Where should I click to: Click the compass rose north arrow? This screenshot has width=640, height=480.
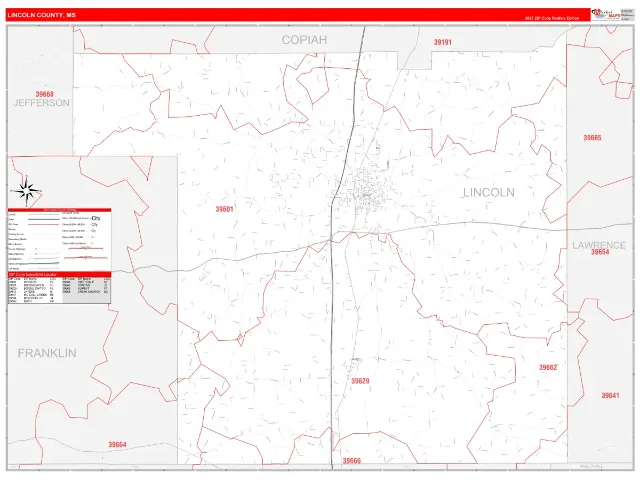click(26, 191)
